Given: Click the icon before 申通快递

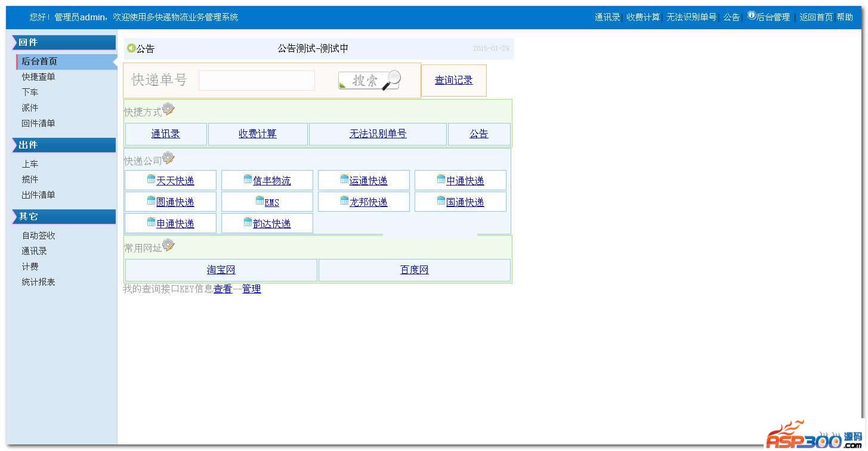Looking at the screenshot, I should pyautogui.click(x=152, y=223).
